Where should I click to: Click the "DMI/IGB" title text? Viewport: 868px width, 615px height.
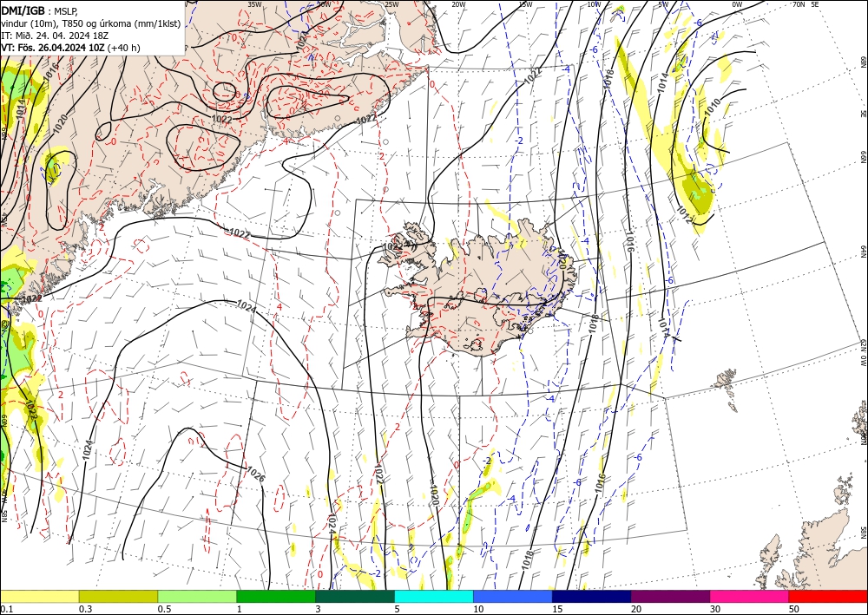23,10
